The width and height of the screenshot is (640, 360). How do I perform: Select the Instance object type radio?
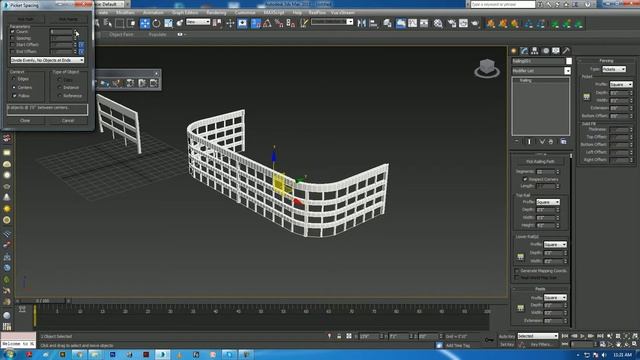pyautogui.click(x=60, y=87)
